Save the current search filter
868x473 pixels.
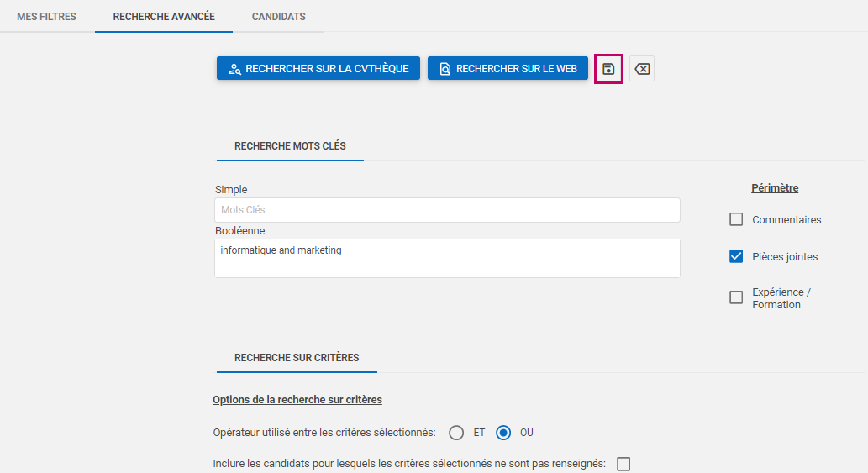point(608,69)
